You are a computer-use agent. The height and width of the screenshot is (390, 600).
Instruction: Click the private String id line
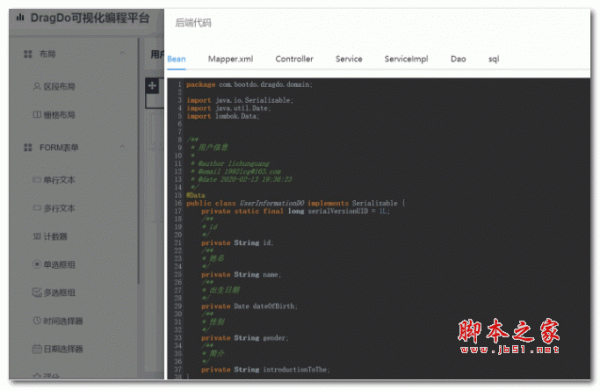point(237,243)
